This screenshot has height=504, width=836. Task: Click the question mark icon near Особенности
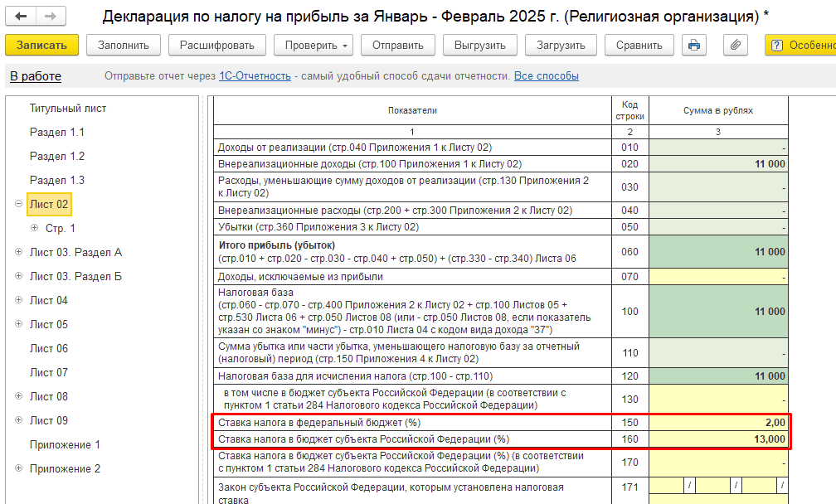778,45
